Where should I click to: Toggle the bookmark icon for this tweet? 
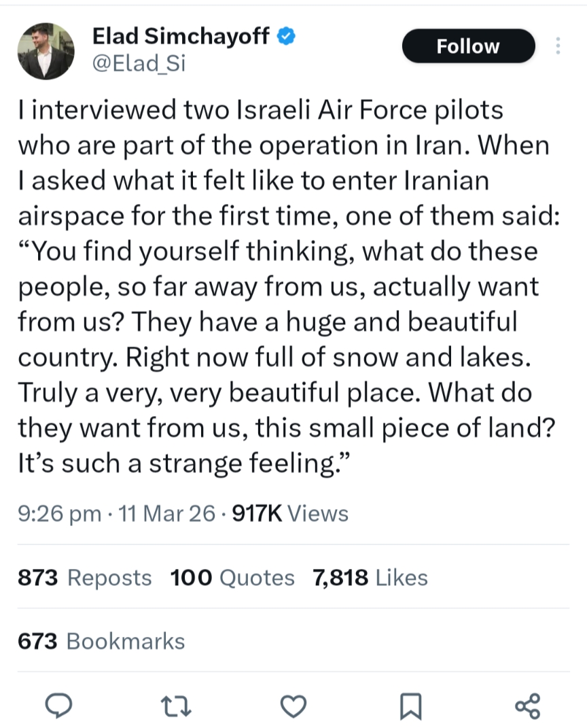click(x=410, y=705)
